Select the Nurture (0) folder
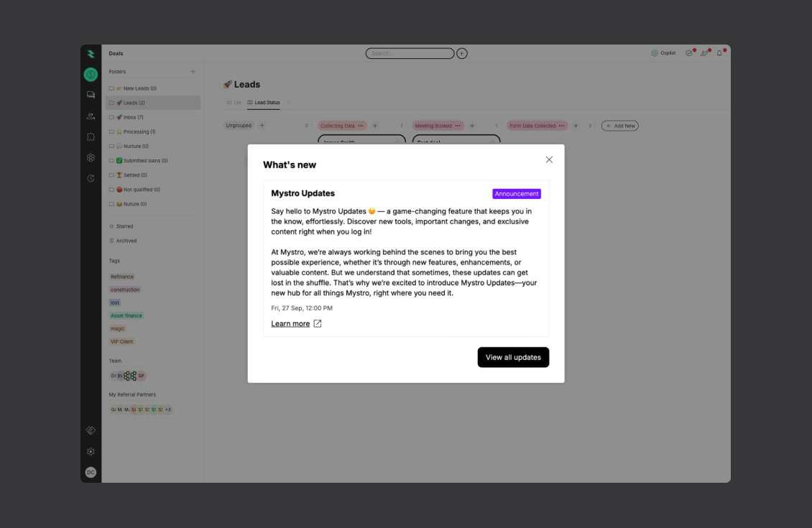Viewport: 812px width, 528px height. (x=153, y=146)
